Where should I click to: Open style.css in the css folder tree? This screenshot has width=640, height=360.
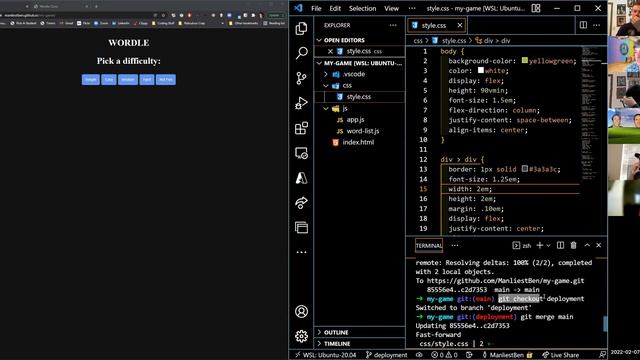(359, 97)
